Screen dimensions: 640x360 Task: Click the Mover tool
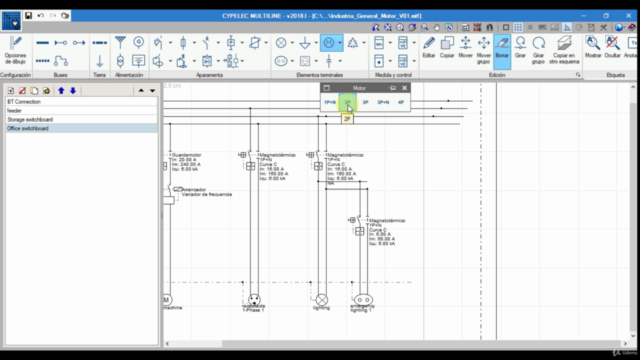pyautogui.click(x=465, y=47)
